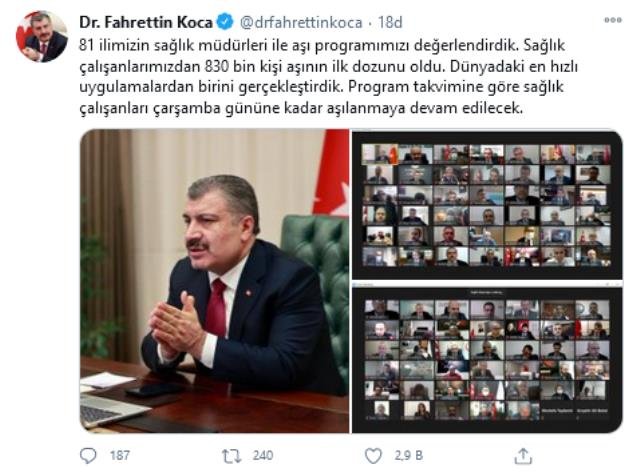Click the tweet's last line about çarşamba
Image resolution: width=640 pixels, height=476 pixels.
[x=301, y=108]
